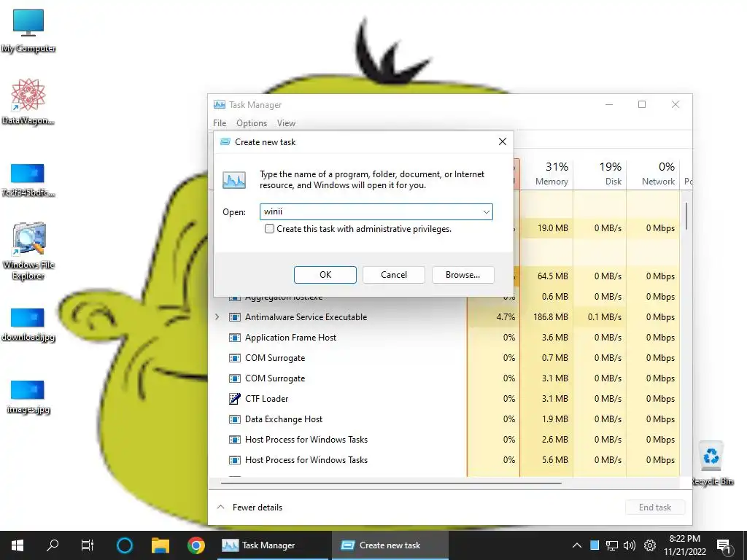This screenshot has height=560, width=747.
Task: Click Cancel in Create new task dialog
Action: [x=393, y=275]
